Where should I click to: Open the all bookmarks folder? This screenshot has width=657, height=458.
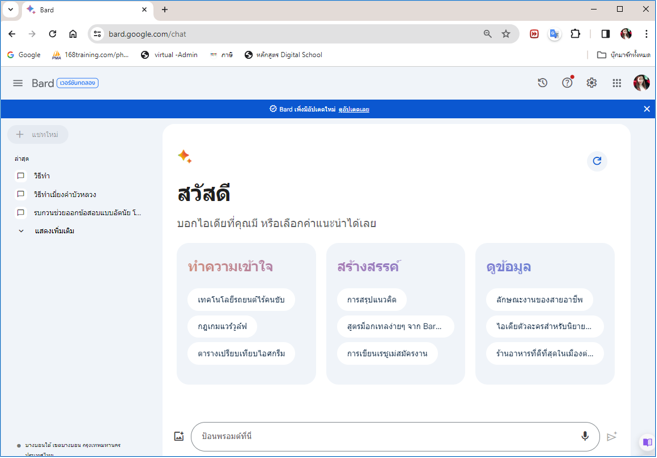coord(623,55)
